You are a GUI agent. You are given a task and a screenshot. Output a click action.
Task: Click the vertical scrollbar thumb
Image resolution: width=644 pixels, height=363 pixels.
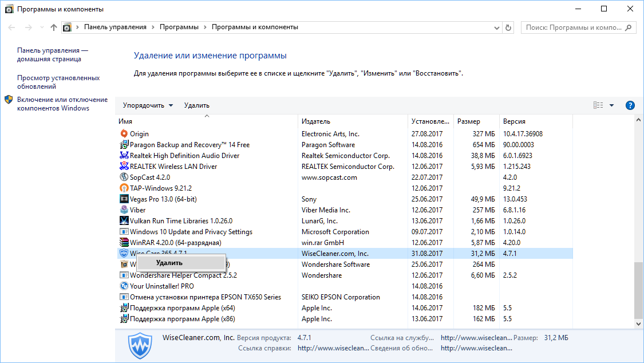click(638, 290)
